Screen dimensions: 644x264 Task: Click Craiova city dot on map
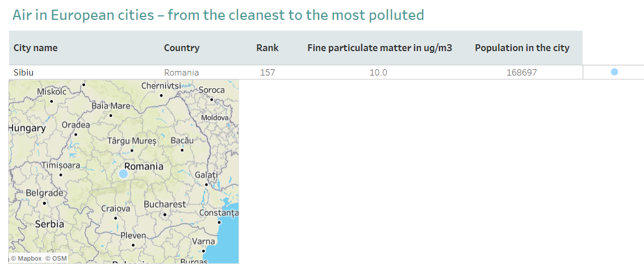coord(116,219)
